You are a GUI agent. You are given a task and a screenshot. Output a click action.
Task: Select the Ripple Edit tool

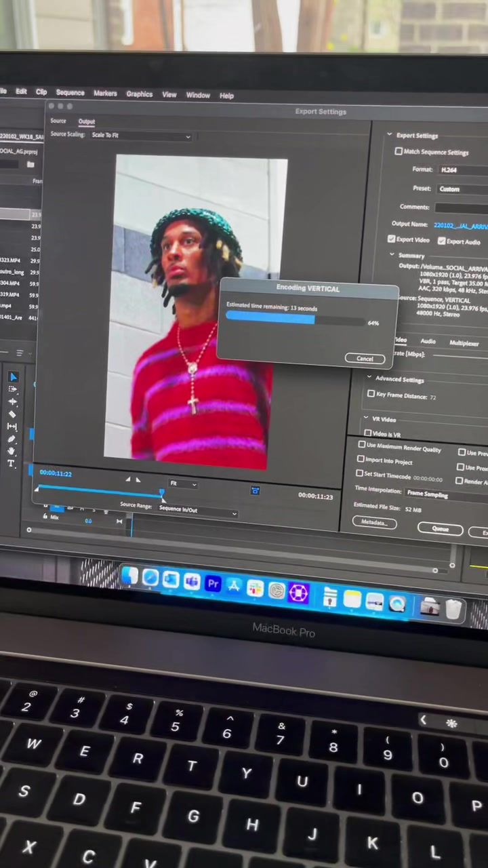pyautogui.click(x=13, y=401)
